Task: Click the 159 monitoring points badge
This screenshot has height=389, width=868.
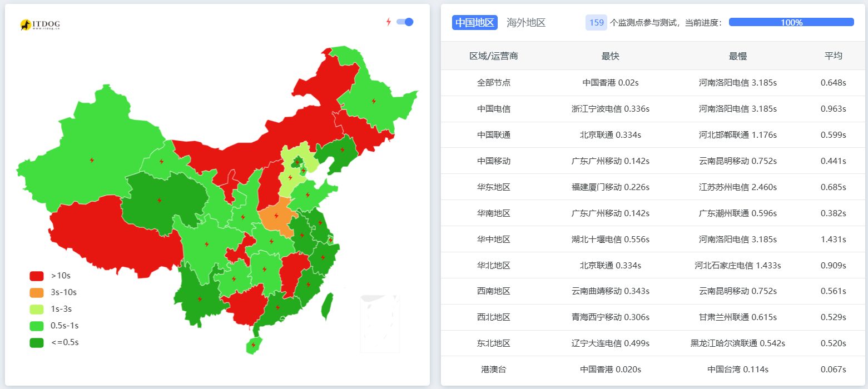Action: pyautogui.click(x=596, y=23)
